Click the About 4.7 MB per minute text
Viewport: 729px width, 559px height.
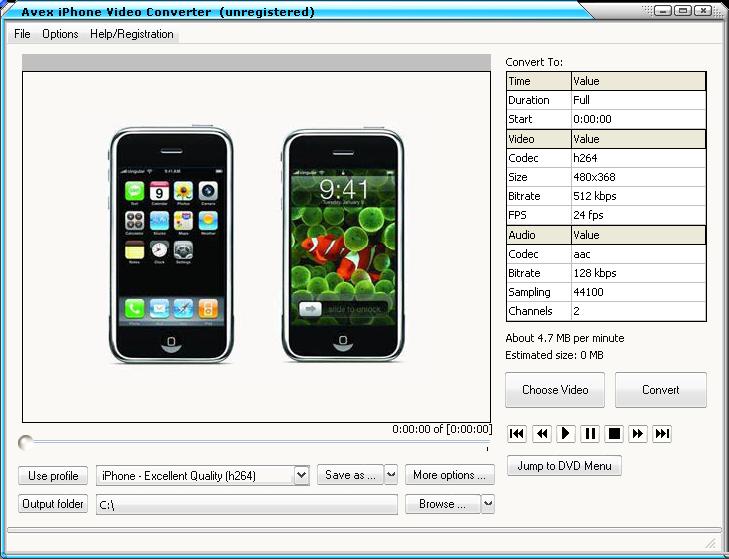coord(564,338)
